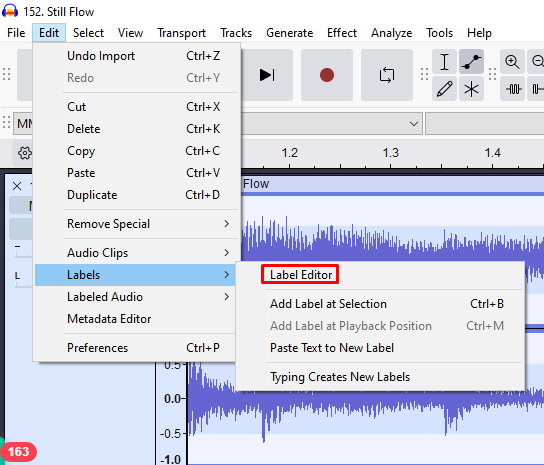Viewport: 544px width, 465px height.
Task: Open the Tracks menu
Action: [236, 33]
